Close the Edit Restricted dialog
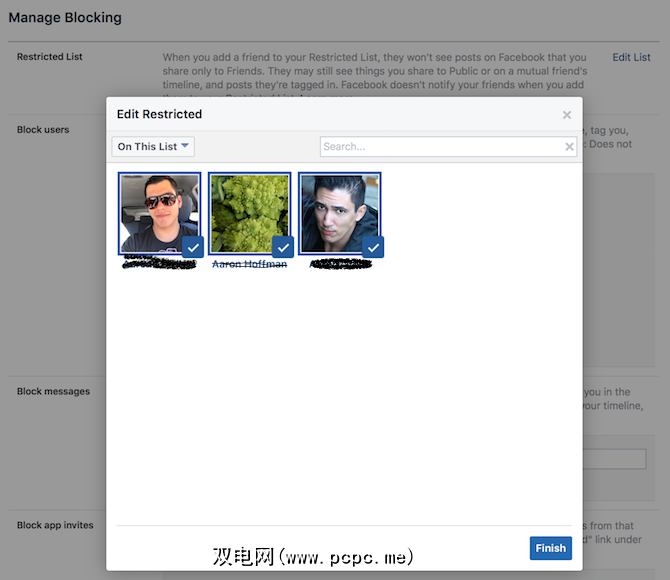Screen dimensions: 670x580 click(x=567, y=115)
